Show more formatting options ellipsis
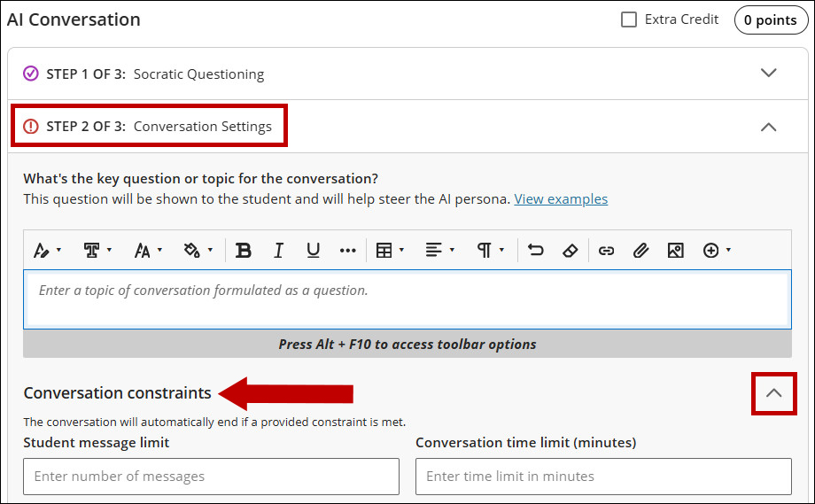 348,251
